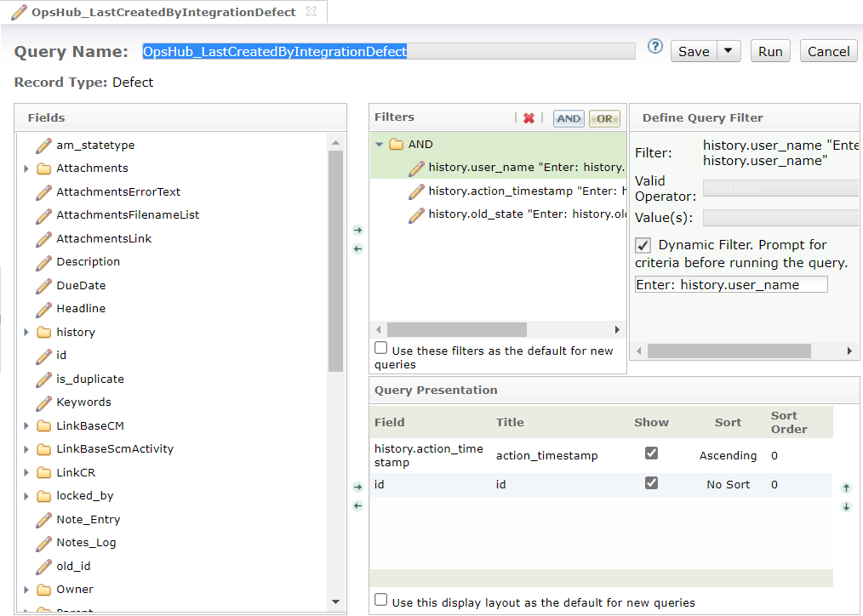Click the OR filter operator icon
Image resolution: width=863 pixels, height=616 pixels.
(604, 119)
